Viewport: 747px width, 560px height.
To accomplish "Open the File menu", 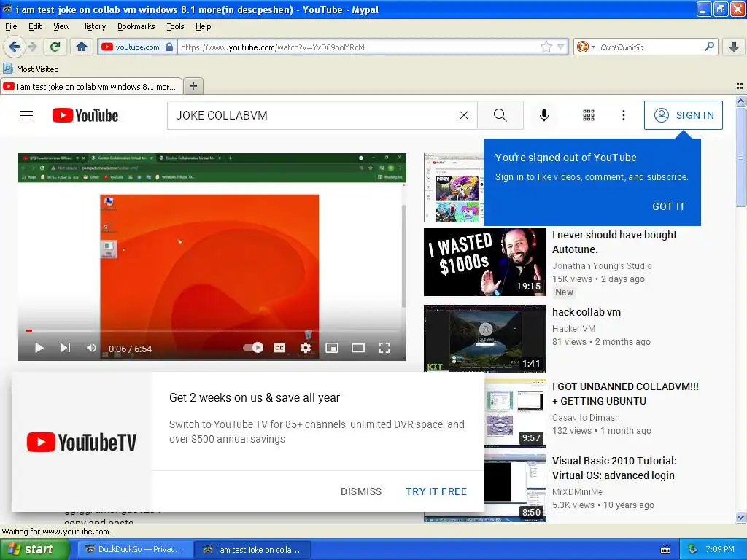I will (x=11, y=26).
